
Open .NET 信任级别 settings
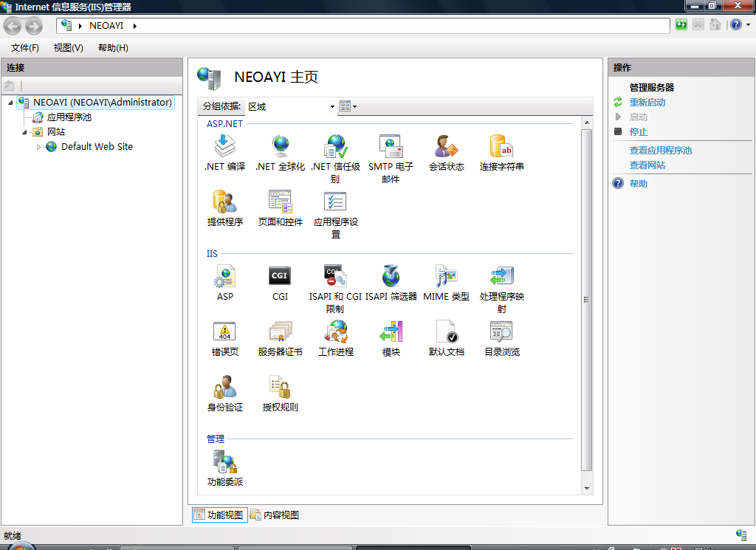pos(336,159)
